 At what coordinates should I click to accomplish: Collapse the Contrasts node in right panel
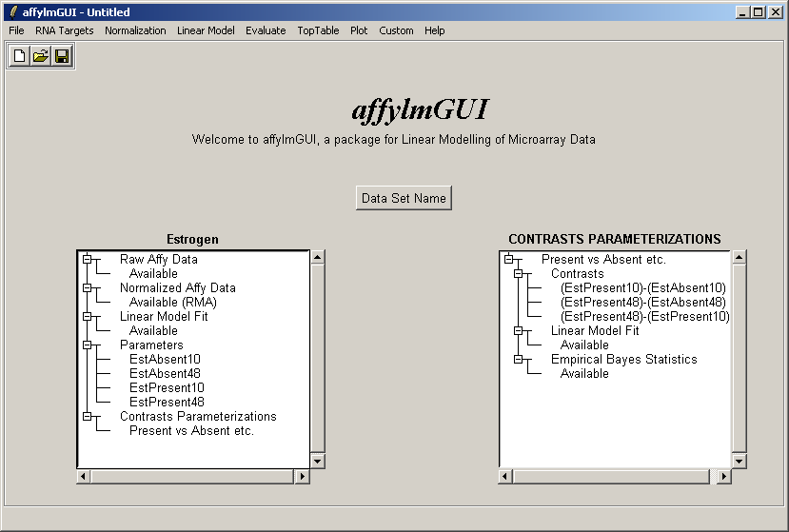pyautogui.click(x=519, y=273)
